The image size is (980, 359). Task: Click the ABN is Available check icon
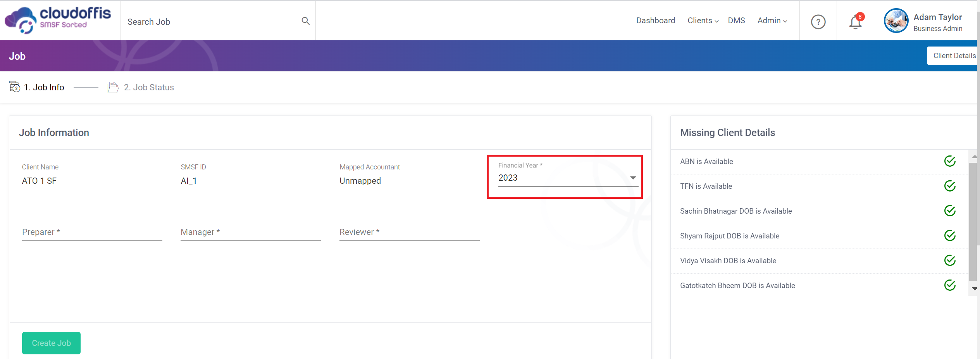tap(950, 161)
